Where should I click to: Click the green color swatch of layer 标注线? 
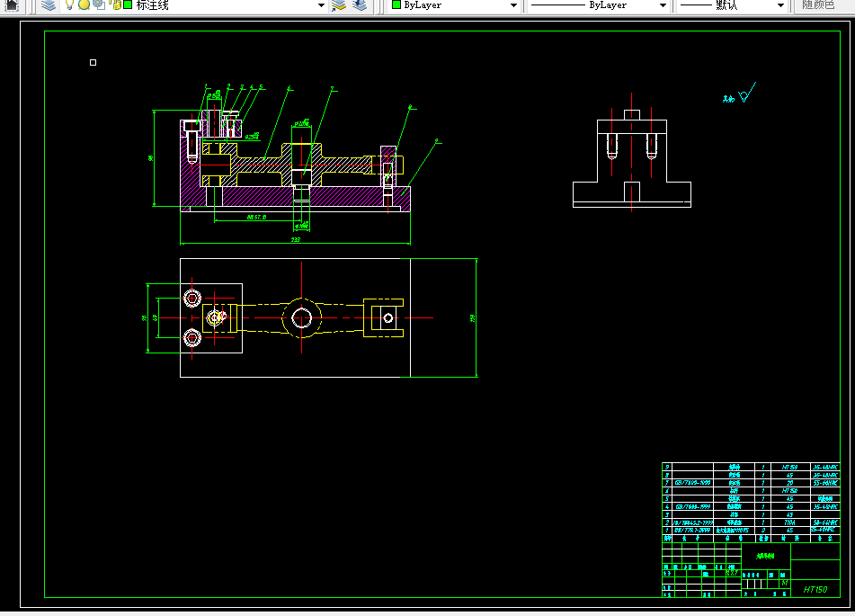pos(129,4)
